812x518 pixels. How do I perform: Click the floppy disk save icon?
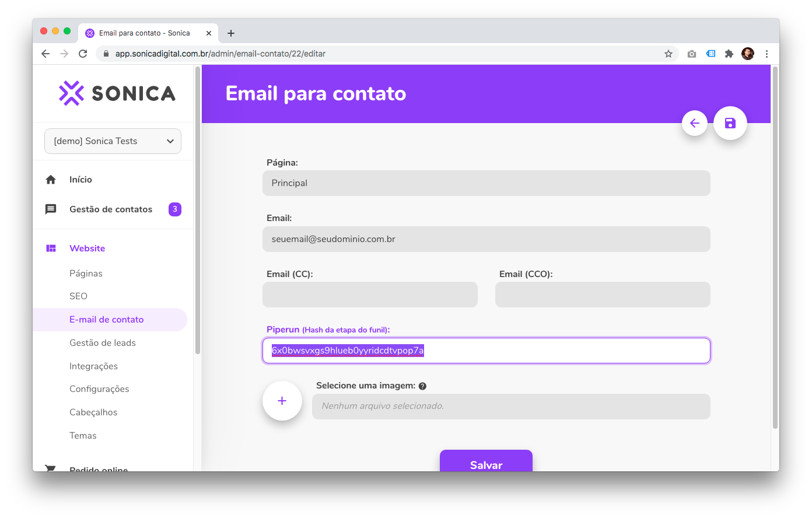point(730,123)
